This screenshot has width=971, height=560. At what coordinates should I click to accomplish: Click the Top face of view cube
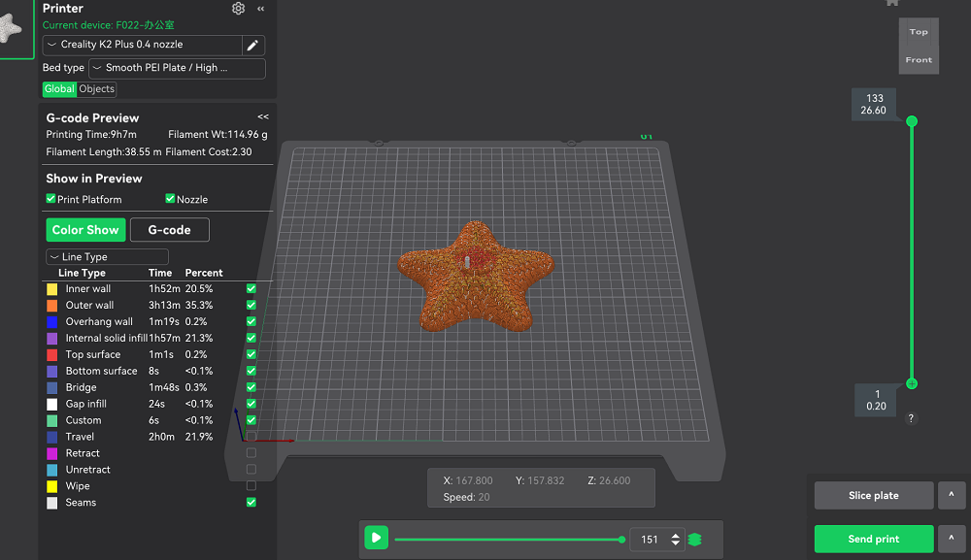[x=919, y=32]
